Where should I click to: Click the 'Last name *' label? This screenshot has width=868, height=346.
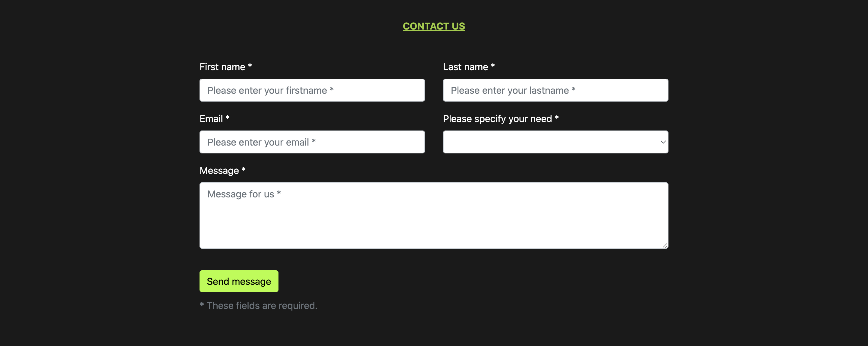(x=469, y=67)
